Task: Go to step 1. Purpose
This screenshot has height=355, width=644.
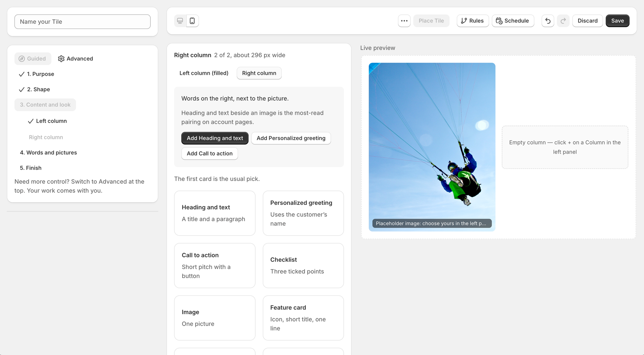Action: pos(36,74)
